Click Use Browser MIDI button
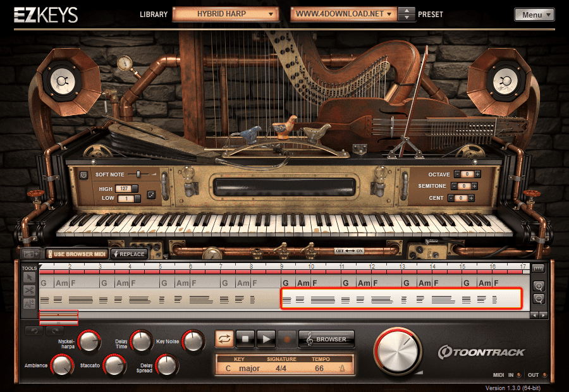 click(x=77, y=254)
